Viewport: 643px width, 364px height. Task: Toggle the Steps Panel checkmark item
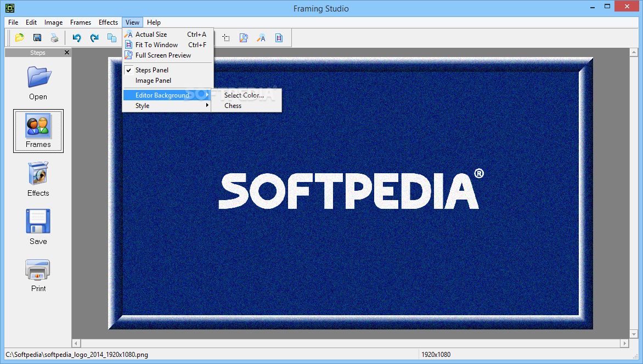[x=167, y=70]
